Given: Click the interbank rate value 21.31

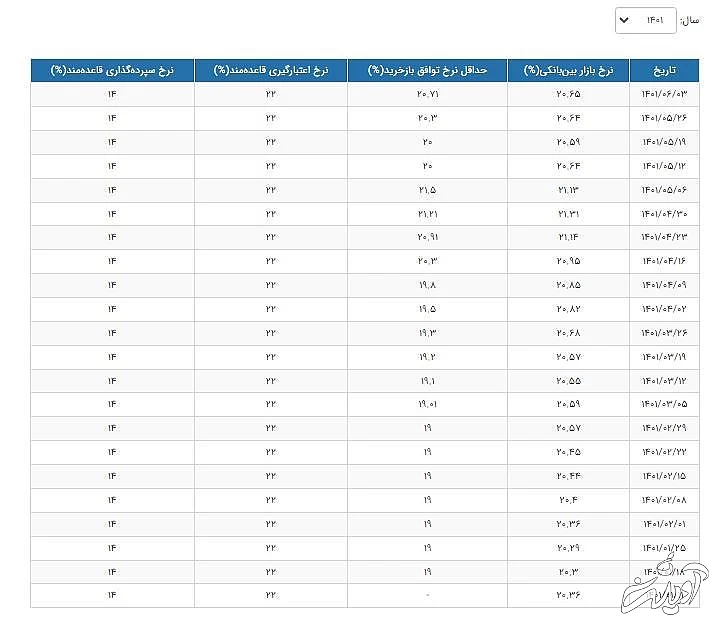Looking at the screenshot, I should (568, 213).
